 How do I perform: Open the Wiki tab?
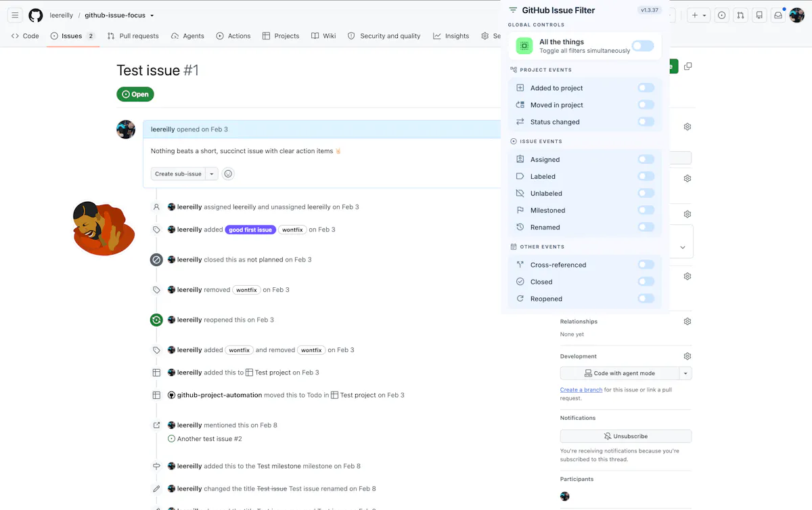click(x=323, y=36)
